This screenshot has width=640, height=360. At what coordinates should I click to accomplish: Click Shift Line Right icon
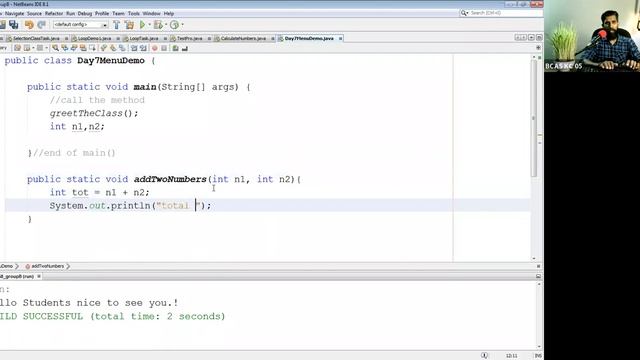[x=143, y=48]
